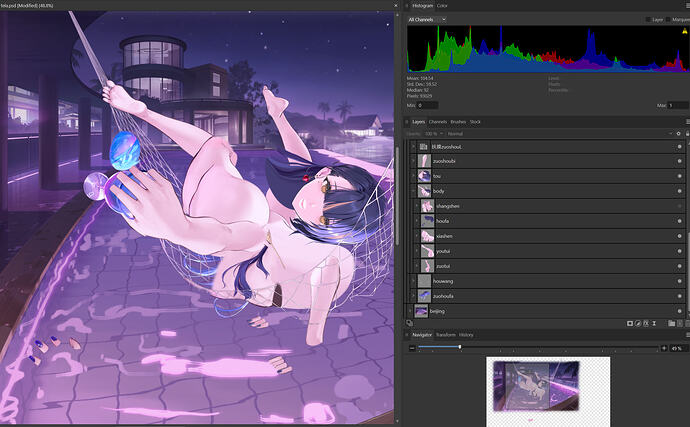Screen dimensions: 690x427
Task: Click histogram yellow warning triangle
Action: point(684,31)
